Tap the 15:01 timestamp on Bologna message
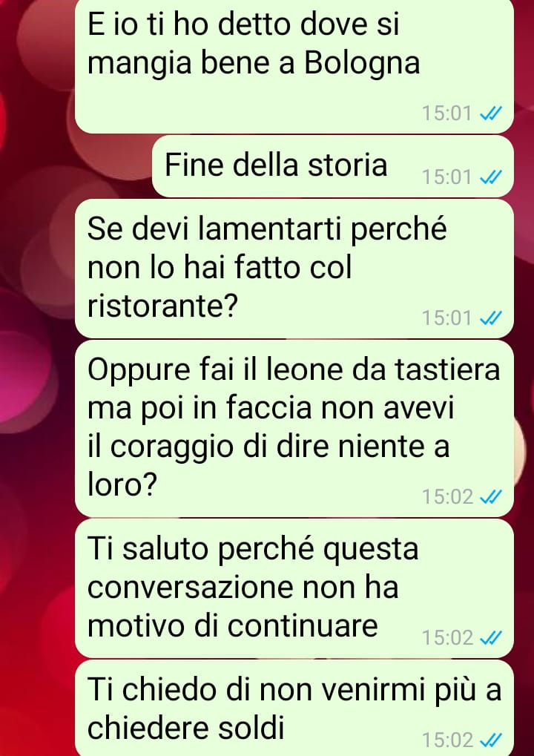The height and width of the screenshot is (756, 534). point(446,114)
